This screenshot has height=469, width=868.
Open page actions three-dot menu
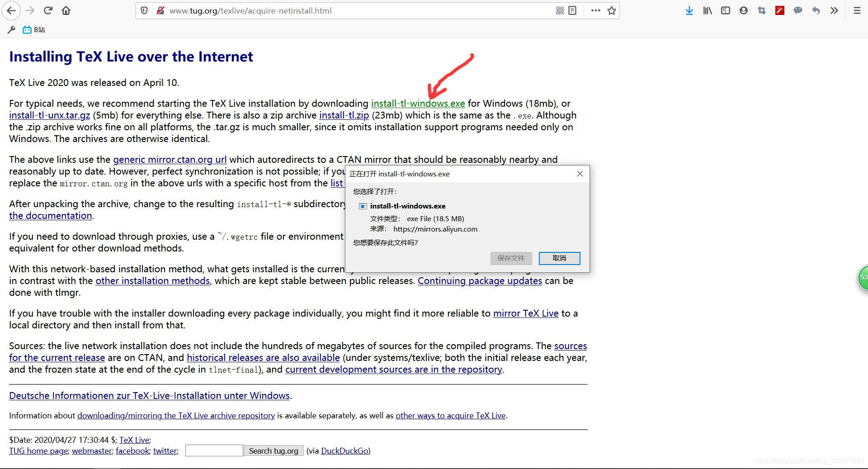click(x=596, y=10)
